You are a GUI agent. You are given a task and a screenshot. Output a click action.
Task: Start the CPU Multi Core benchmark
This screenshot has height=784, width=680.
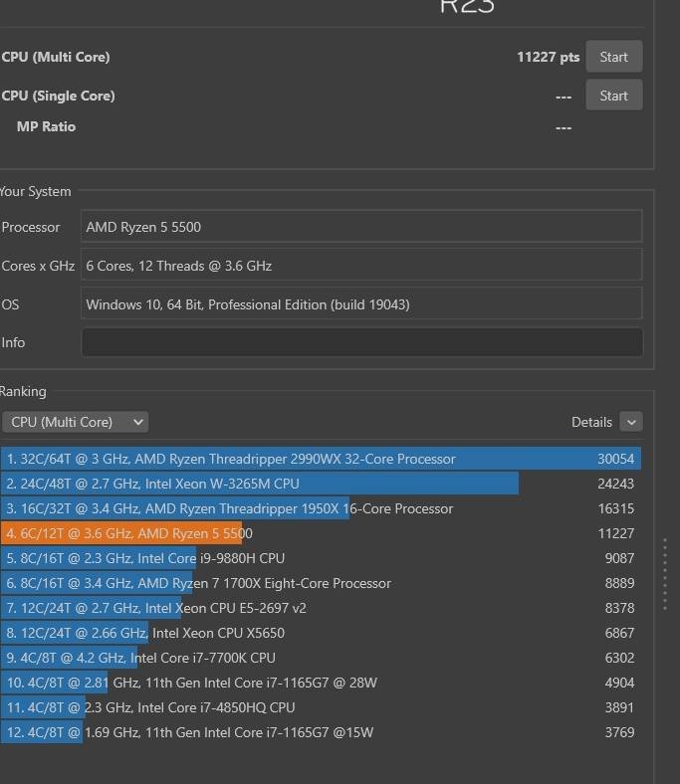(x=613, y=57)
